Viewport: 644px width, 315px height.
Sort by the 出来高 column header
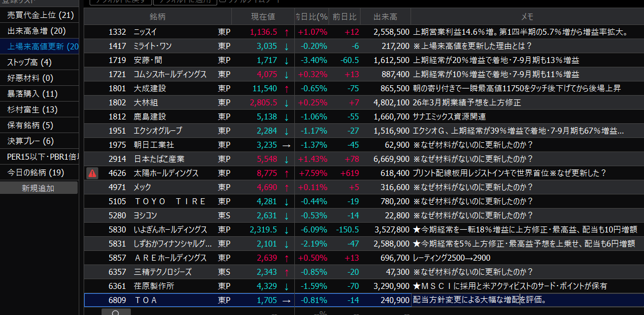tap(385, 17)
